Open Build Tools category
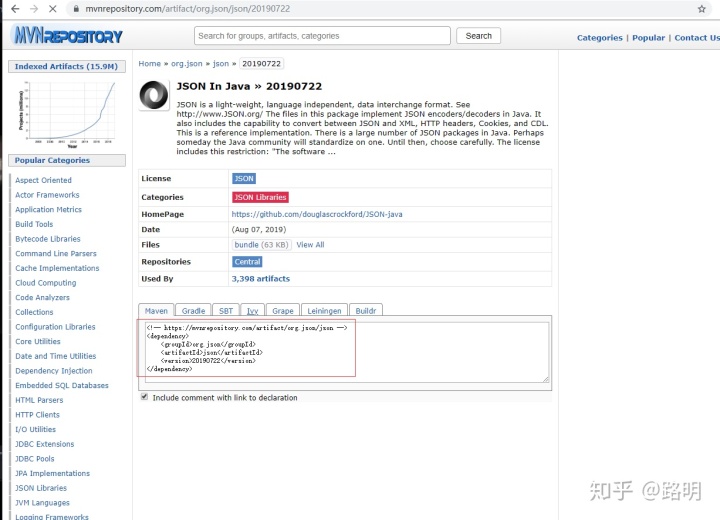 pyautogui.click(x=34, y=224)
